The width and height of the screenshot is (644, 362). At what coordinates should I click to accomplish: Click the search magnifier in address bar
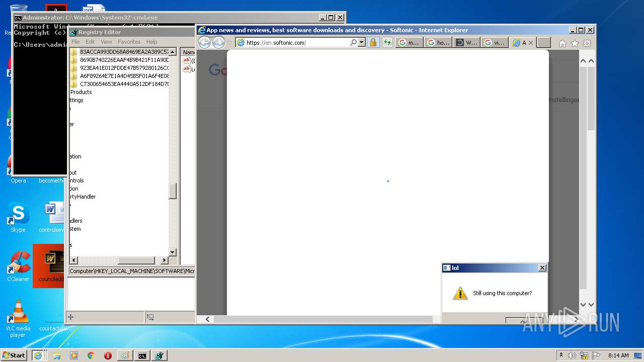pyautogui.click(x=354, y=43)
